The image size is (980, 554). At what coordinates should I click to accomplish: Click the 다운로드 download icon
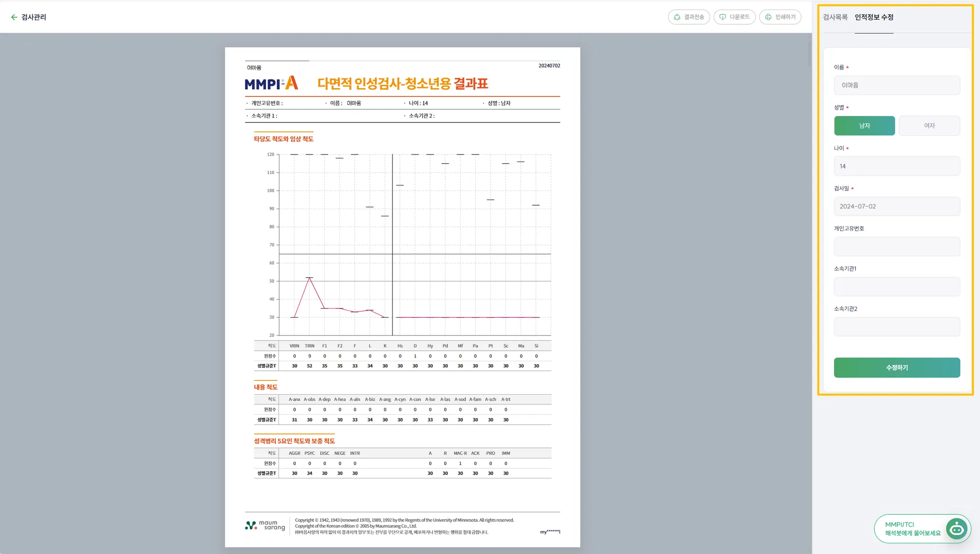point(723,17)
